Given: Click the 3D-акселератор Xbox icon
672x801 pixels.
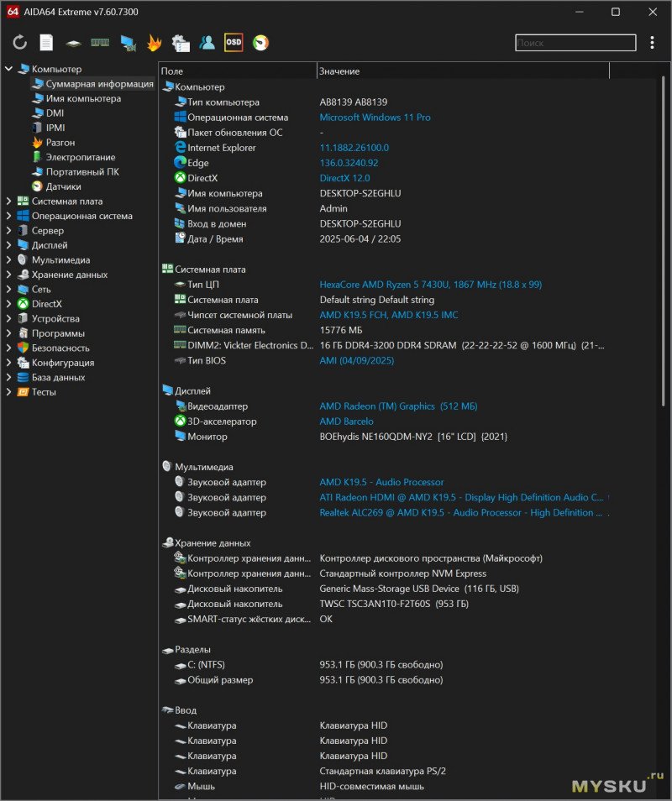Looking at the screenshot, I should click(x=180, y=421).
